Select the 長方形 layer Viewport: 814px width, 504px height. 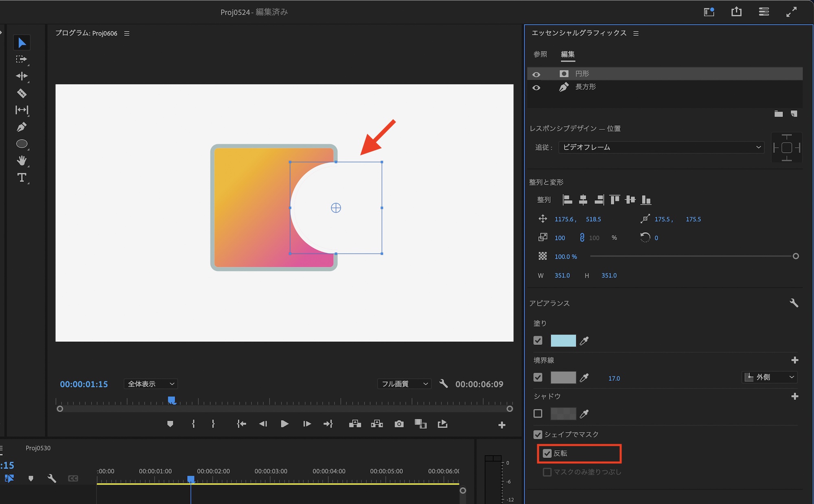coord(585,87)
